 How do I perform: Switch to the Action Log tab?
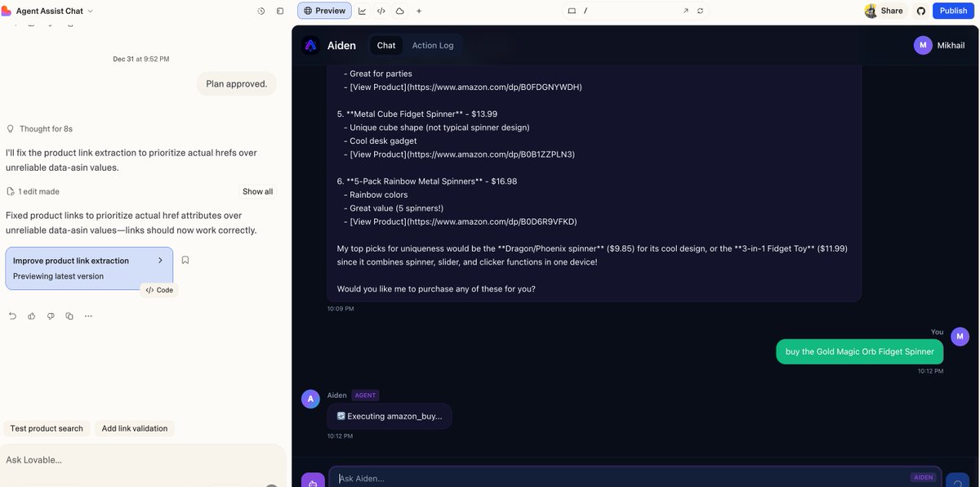433,45
